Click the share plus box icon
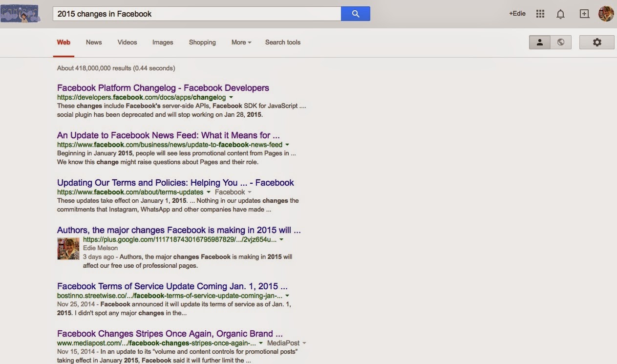Viewport: 617px width, 364px height. (x=584, y=14)
